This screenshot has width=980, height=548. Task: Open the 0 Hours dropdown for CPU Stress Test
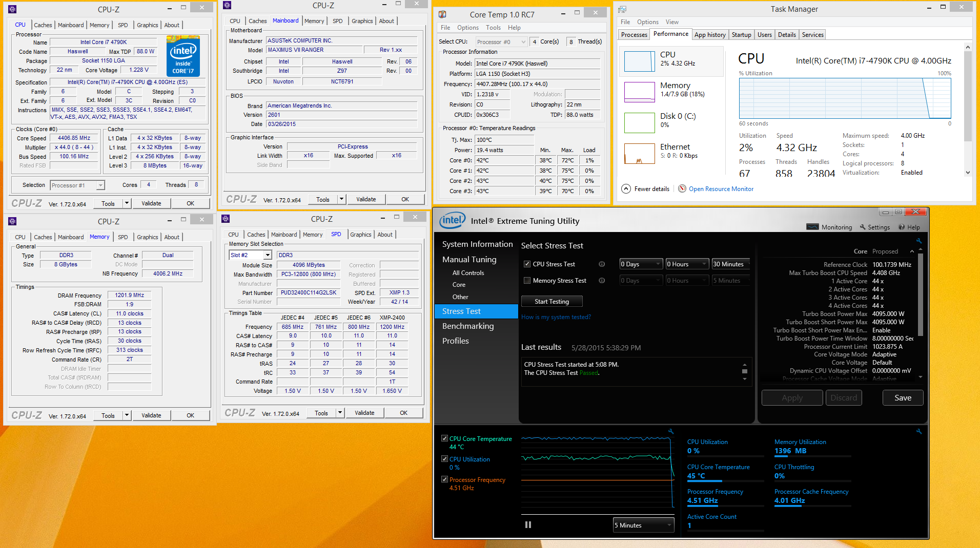point(687,264)
